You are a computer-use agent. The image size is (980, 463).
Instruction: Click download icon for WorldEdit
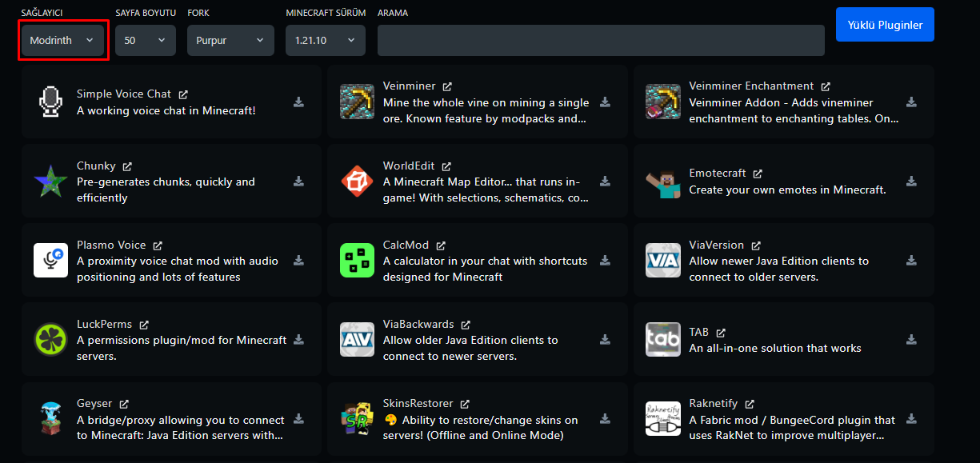[x=605, y=182]
